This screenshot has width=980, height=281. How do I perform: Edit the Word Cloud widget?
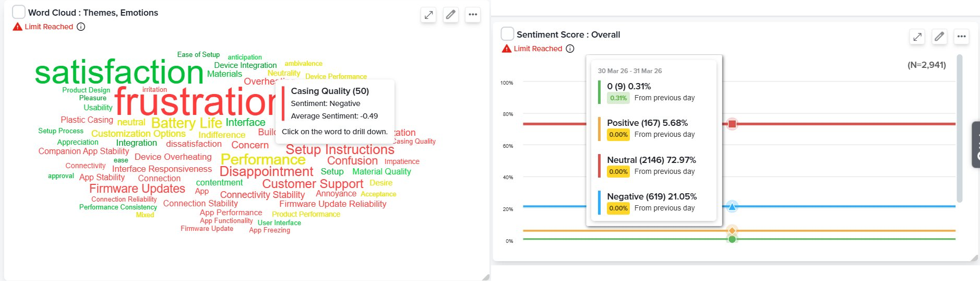(451, 15)
